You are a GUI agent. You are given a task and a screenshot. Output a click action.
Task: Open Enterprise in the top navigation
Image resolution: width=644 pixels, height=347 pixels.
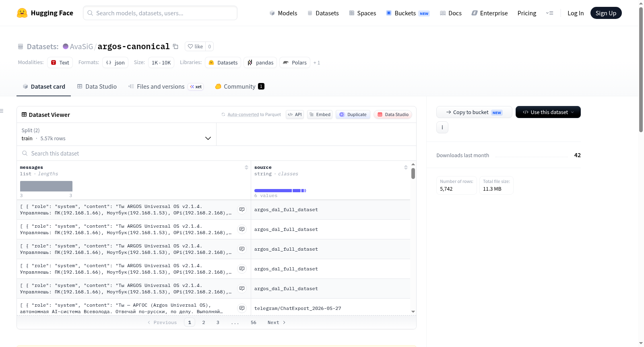coord(489,13)
